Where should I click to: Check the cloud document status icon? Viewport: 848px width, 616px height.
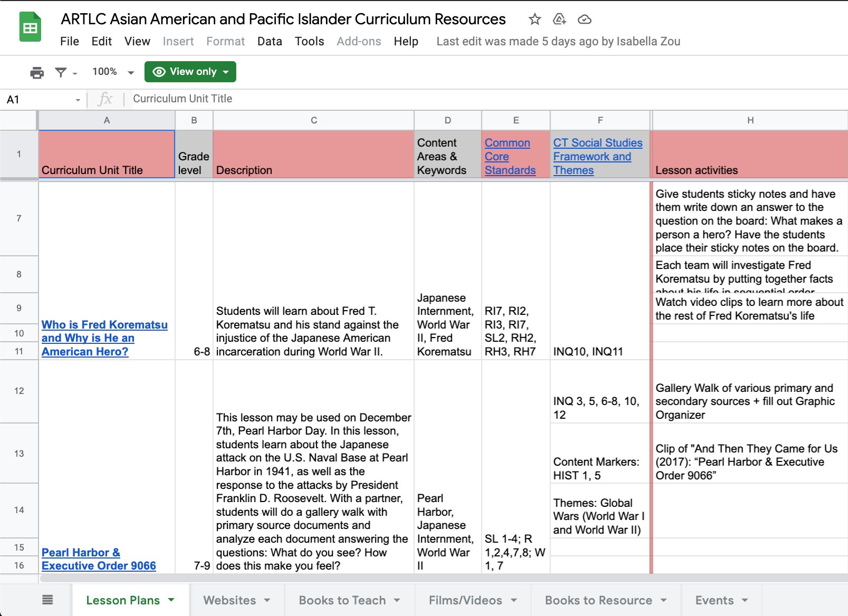584,20
